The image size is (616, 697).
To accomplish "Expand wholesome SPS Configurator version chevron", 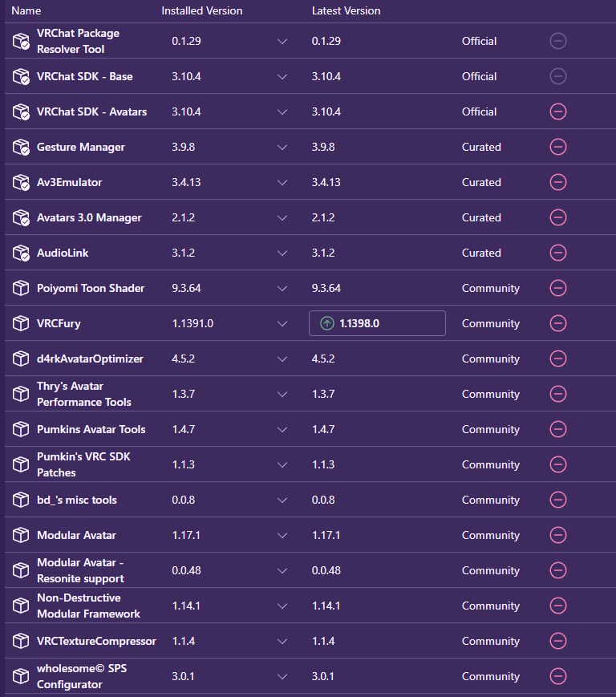I will (282, 677).
